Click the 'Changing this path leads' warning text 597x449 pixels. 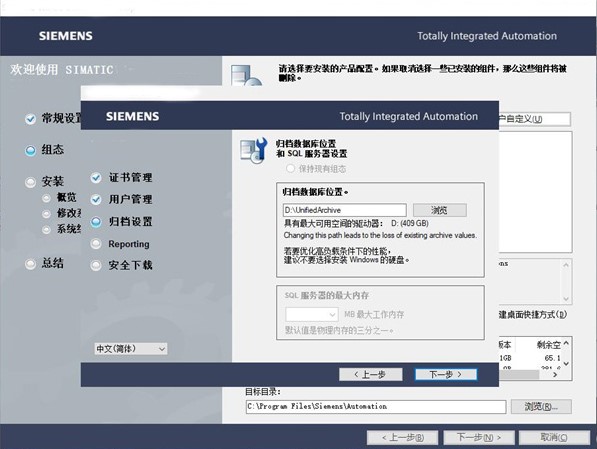pos(380,235)
